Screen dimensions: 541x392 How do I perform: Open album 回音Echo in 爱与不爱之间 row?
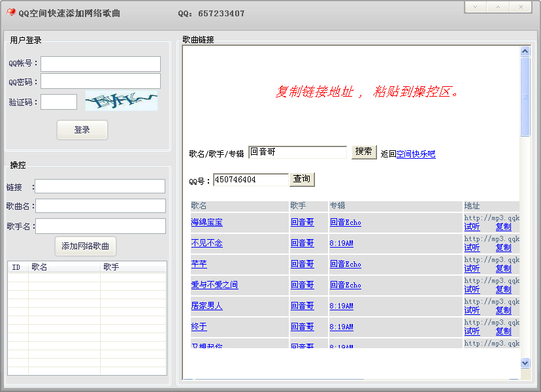pyautogui.click(x=346, y=285)
